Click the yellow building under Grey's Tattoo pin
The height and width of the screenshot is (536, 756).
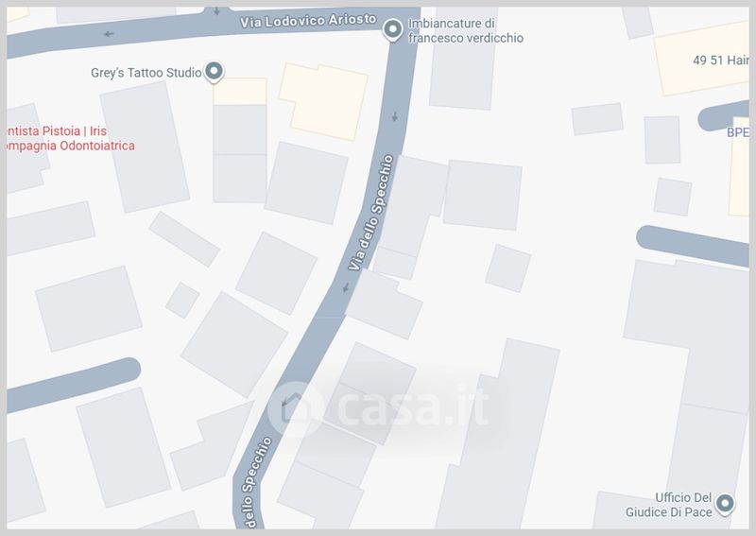coord(240,91)
